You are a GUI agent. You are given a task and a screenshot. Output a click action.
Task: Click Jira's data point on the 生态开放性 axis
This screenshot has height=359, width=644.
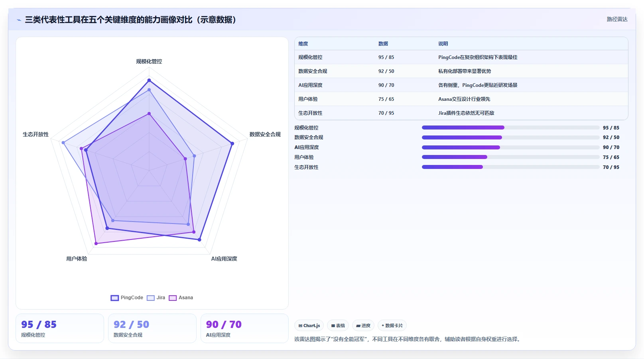(x=63, y=143)
